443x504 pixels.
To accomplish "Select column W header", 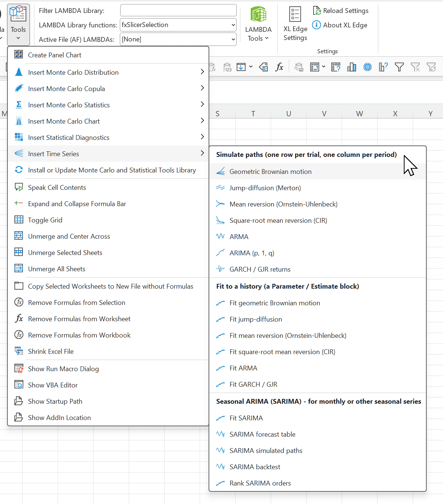I will pos(359,114).
